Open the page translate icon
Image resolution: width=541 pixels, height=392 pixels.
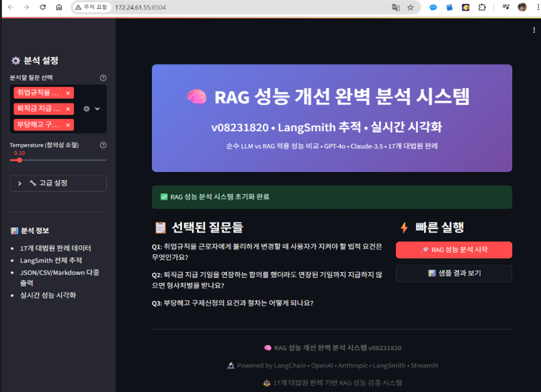(396, 7)
